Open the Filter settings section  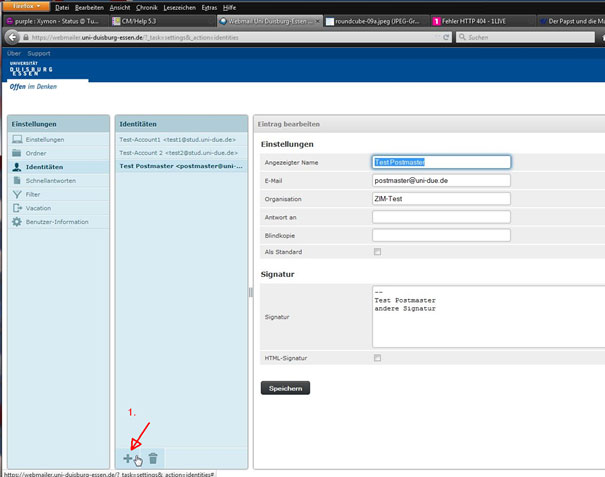pyautogui.click(x=33, y=194)
